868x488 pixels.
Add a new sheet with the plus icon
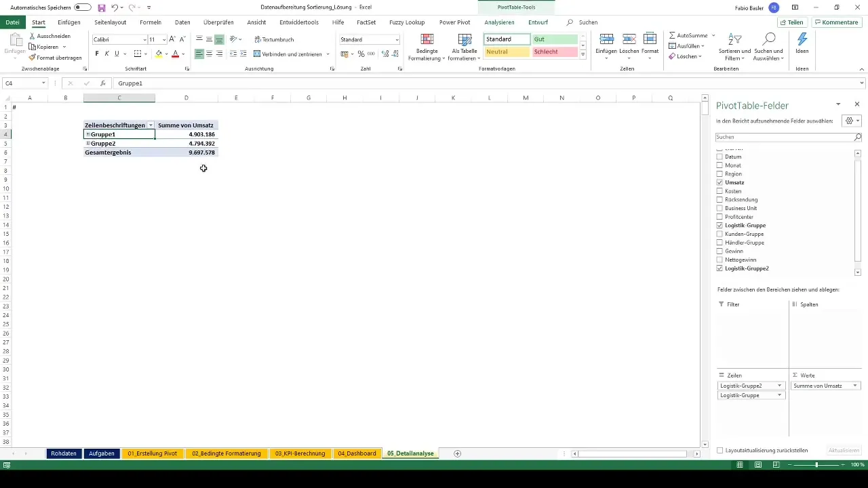click(x=457, y=453)
